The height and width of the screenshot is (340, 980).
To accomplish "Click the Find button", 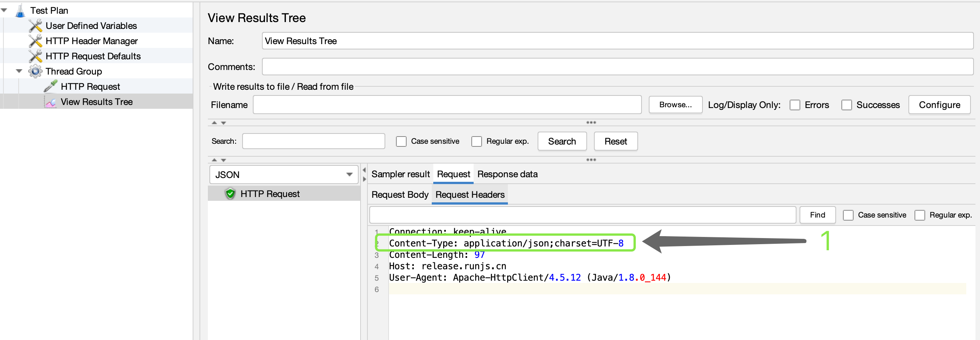I will point(817,215).
